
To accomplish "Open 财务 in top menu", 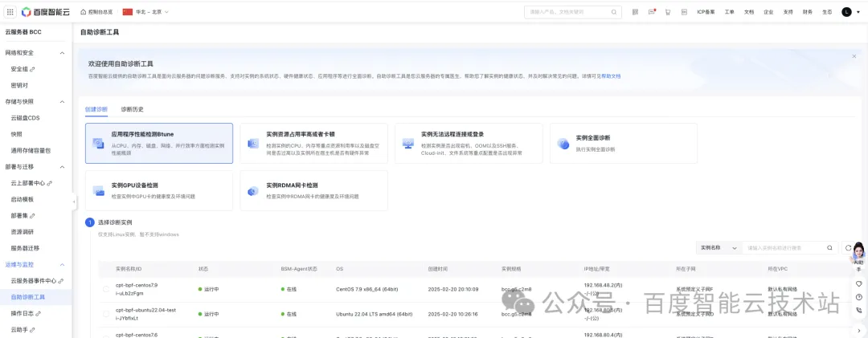I will [x=808, y=11].
